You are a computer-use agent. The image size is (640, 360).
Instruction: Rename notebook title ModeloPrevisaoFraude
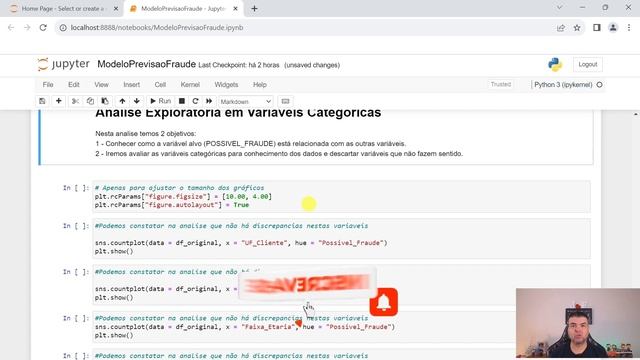pyautogui.click(x=147, y=64)
